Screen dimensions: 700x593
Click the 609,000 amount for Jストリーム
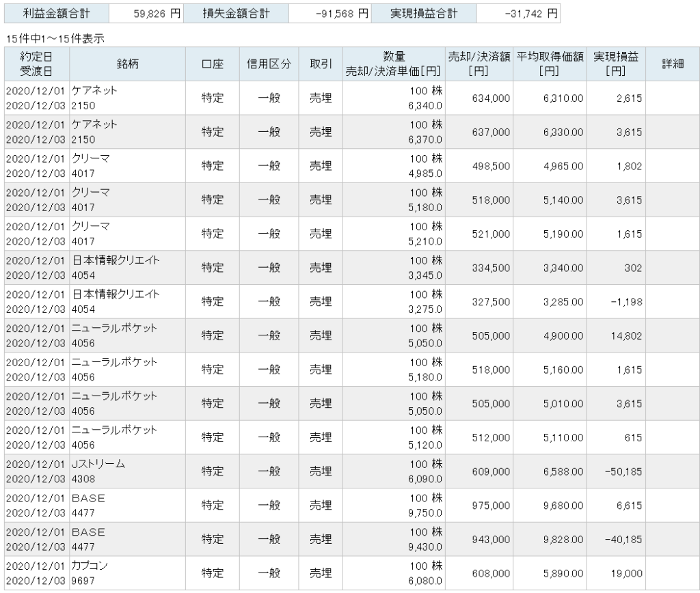491,471
